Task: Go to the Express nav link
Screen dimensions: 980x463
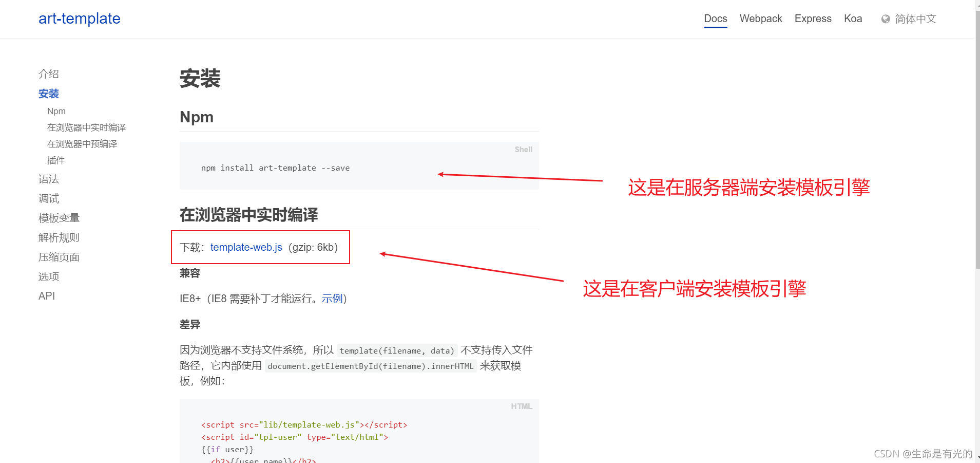Action: pos(813,18)
